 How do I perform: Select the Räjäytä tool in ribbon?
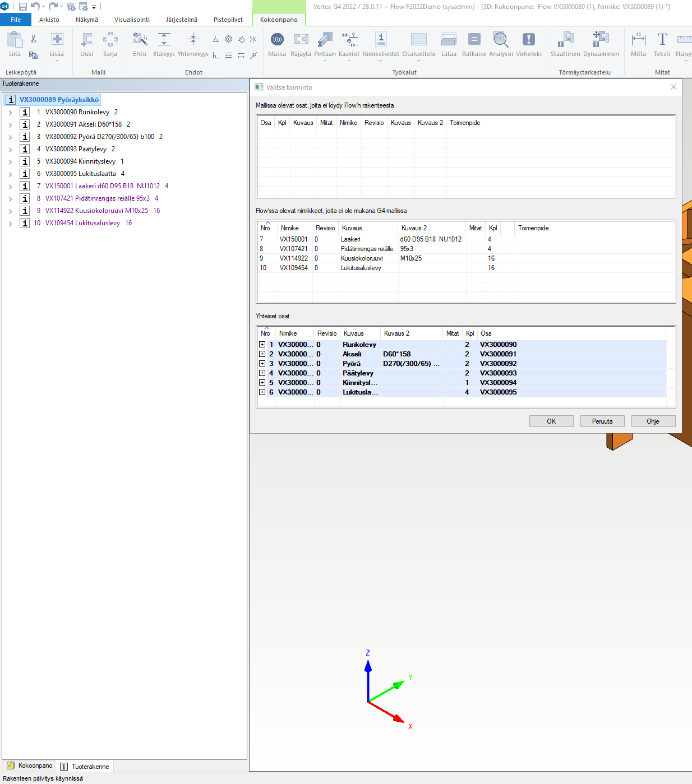(x=301, y=40)
